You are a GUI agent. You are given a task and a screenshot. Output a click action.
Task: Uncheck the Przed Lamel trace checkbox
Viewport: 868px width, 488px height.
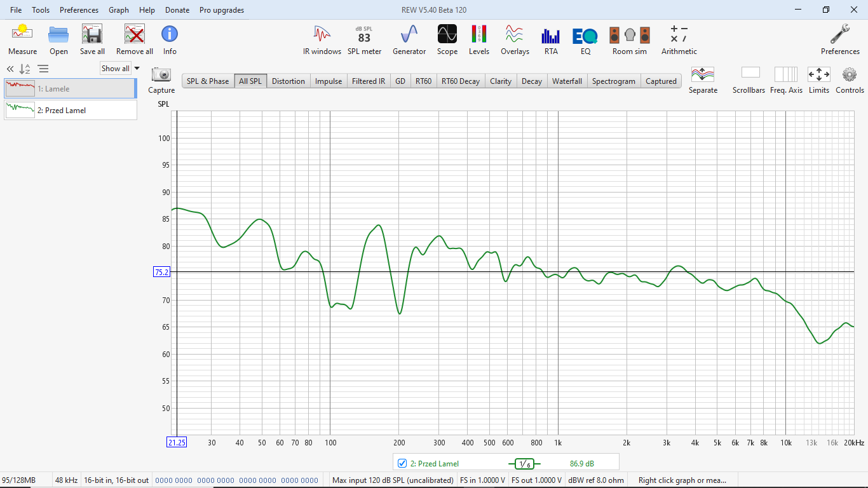coord(402,463)
